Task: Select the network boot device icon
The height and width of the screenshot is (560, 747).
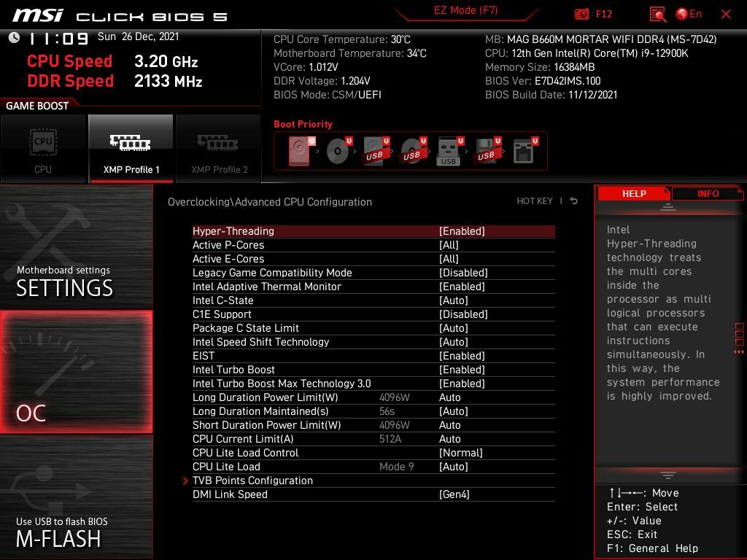Action: (522, 151)
